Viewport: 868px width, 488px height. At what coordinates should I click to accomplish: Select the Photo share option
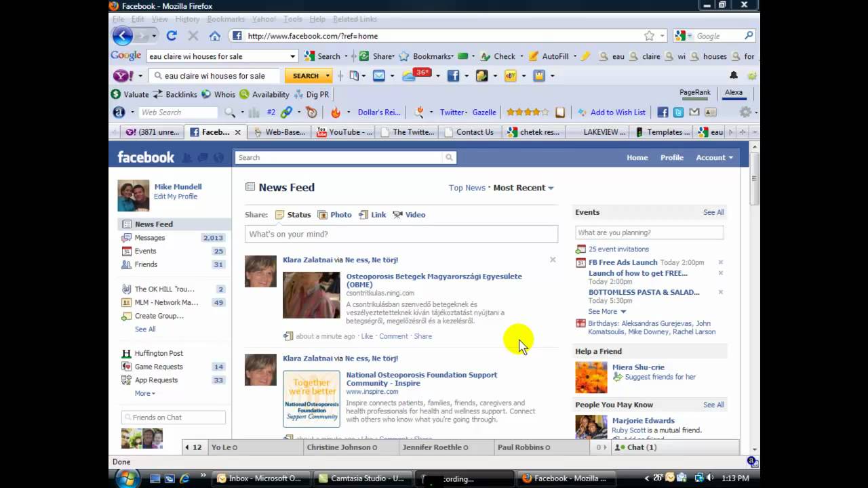(334, 215)
